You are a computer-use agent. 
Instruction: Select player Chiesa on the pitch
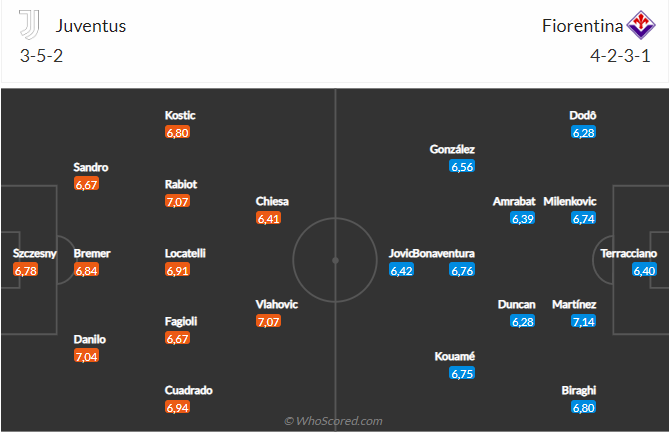(x=273, y=201)
